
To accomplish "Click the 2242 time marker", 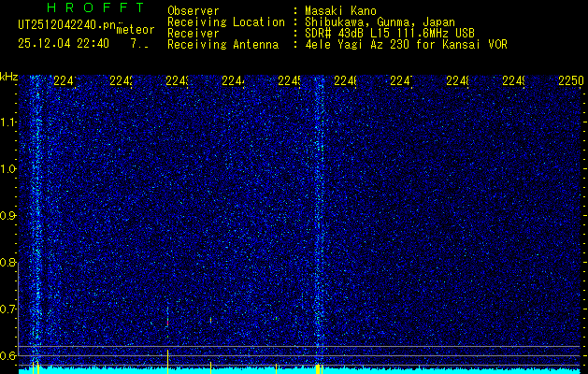I will point(121,81).
